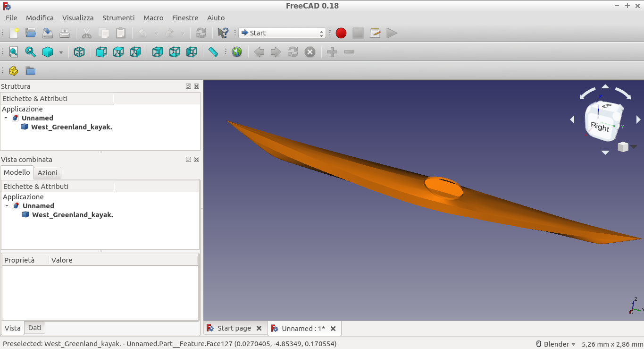Close the Start page tab
Screen dimensions: 644x349
259,328
